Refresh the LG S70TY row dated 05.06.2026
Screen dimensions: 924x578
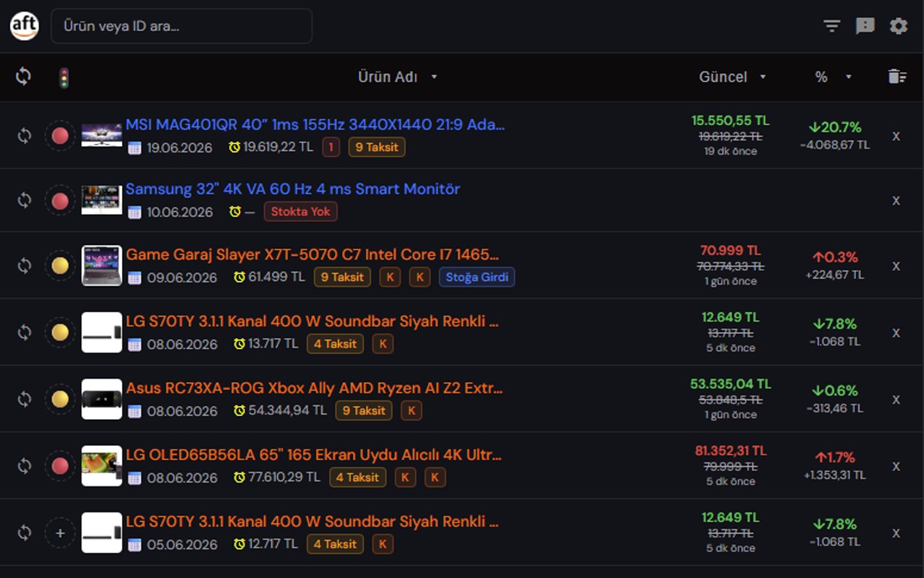25,532
